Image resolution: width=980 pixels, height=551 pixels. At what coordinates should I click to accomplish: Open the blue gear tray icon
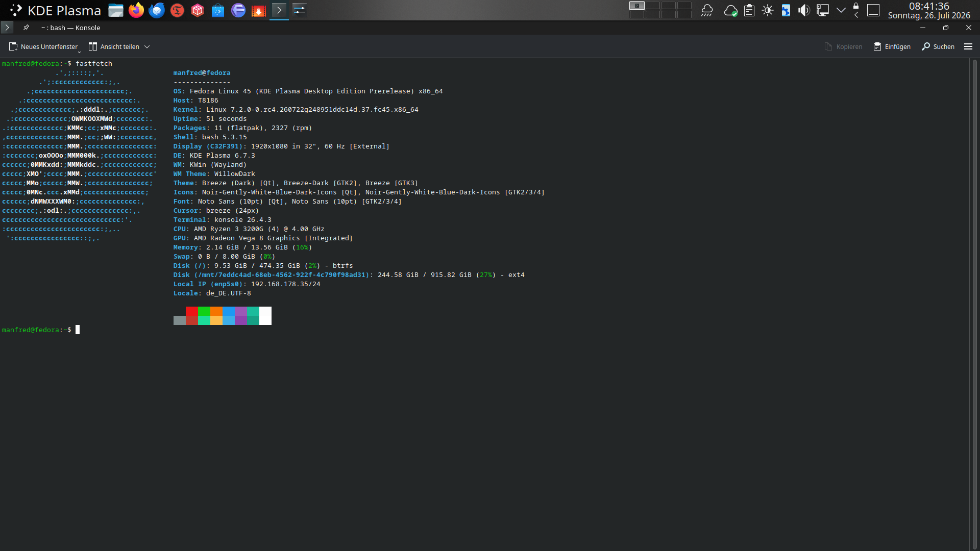(x=786, y=10)
